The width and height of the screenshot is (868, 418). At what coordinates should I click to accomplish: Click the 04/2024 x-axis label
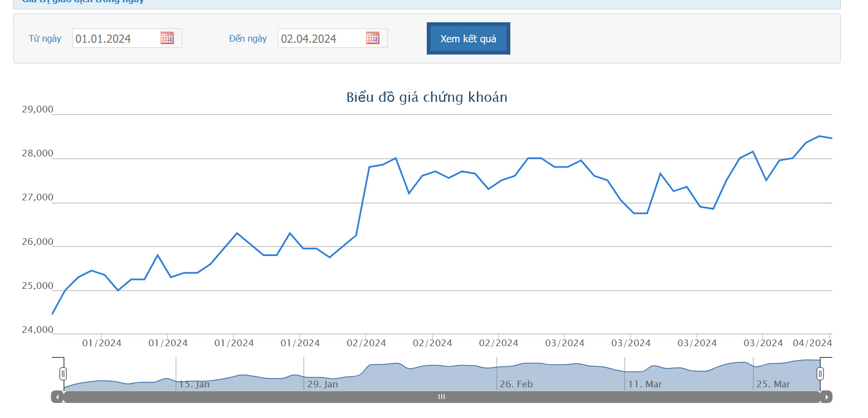[x=812, y=343]
